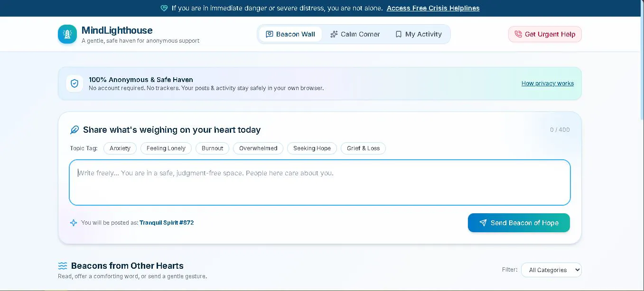Send the Beacon of Hope post
This screenshot has width=644, height=291.
tap(519, 223)
